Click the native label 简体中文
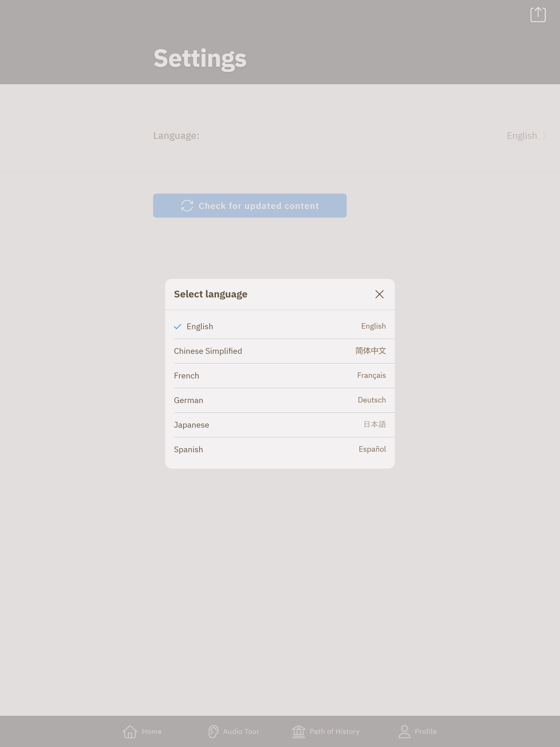 [x=370, y=351]
